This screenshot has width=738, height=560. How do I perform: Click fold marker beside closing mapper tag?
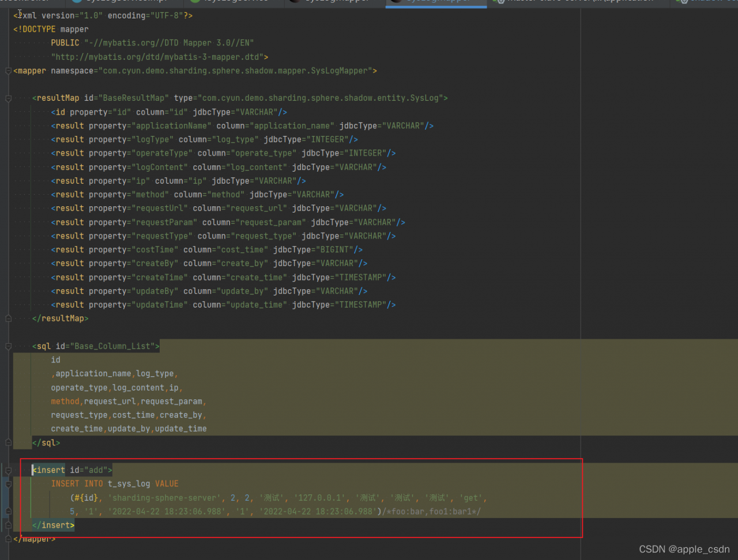(x=8, y=539)
